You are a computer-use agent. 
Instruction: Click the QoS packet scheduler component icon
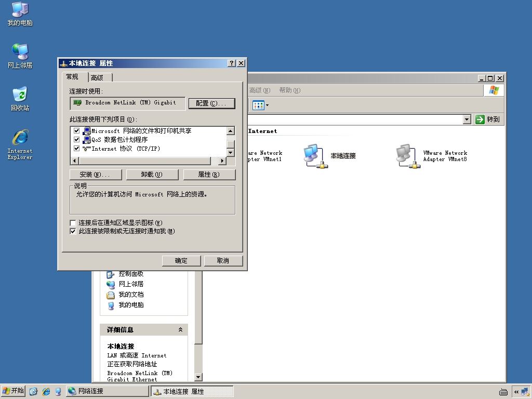[87, 139]
